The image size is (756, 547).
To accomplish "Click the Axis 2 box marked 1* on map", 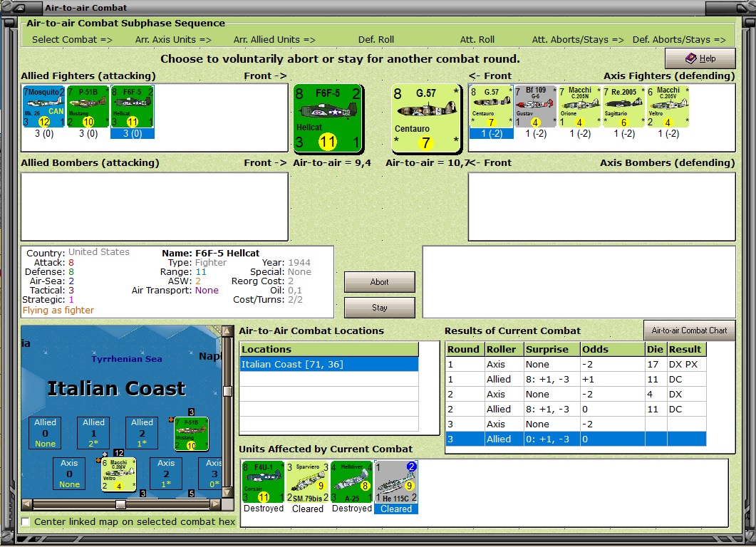I will (166, 473).
